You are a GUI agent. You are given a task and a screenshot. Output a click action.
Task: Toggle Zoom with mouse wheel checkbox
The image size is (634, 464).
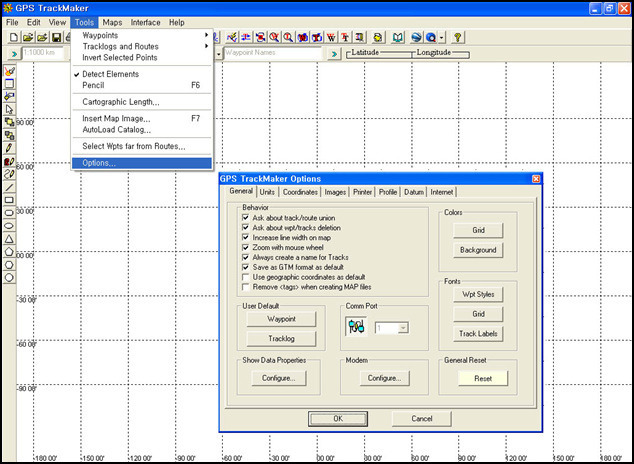click(x=245, y=247)
